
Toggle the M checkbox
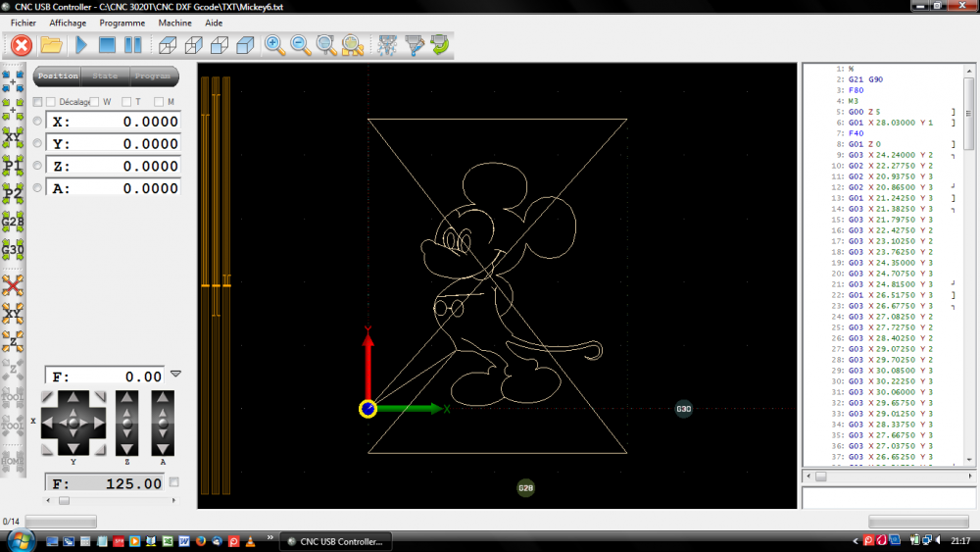click(159, 102)
